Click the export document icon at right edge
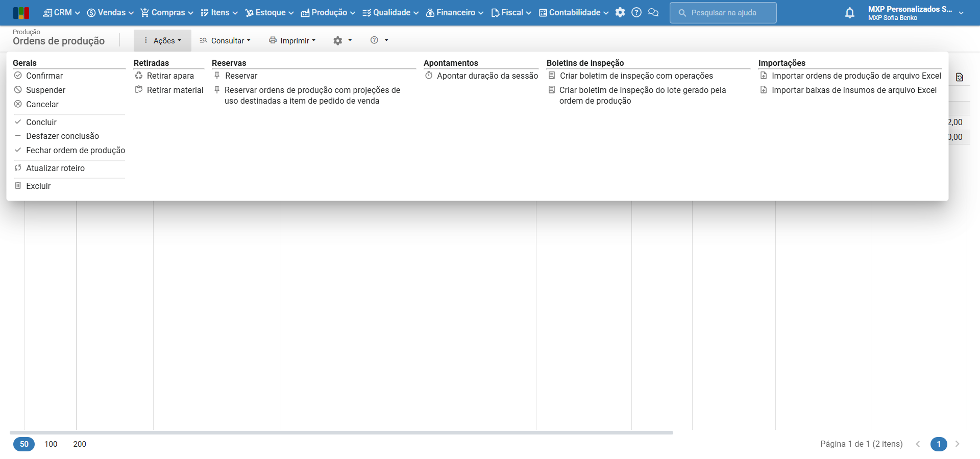Screen dimensions: 980x459 pyautogui.click(x=960, y=77)
